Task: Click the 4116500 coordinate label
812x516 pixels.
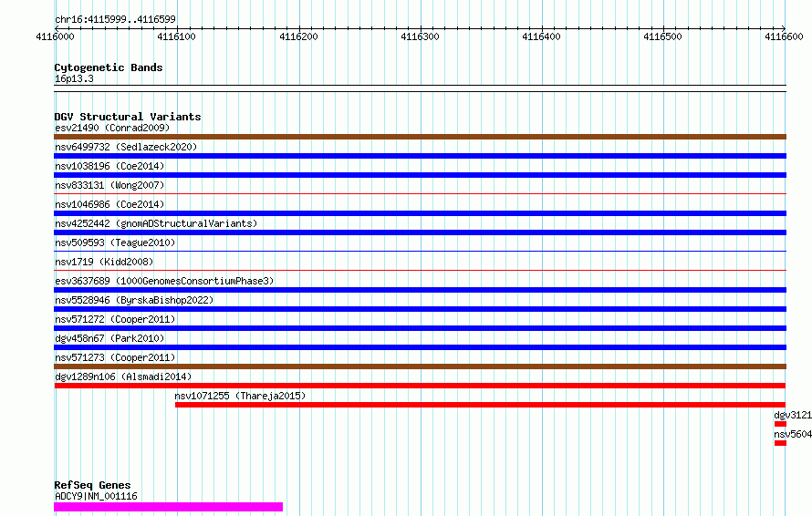Action: click(663, 36)
